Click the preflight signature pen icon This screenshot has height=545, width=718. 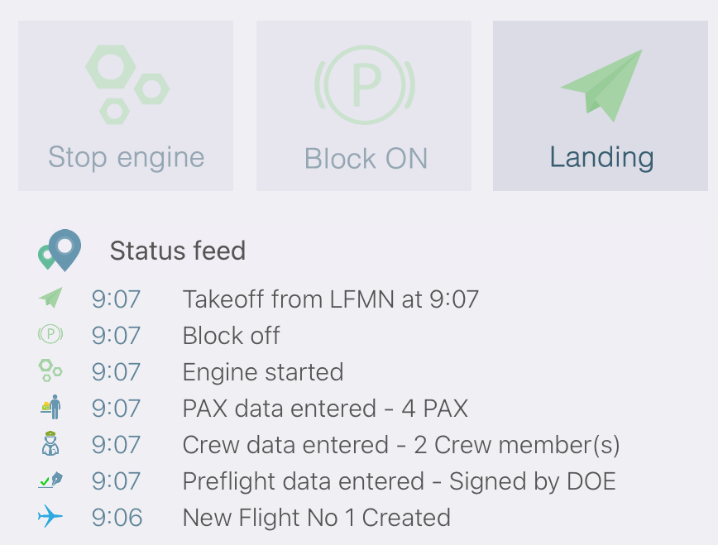[50, 480]
